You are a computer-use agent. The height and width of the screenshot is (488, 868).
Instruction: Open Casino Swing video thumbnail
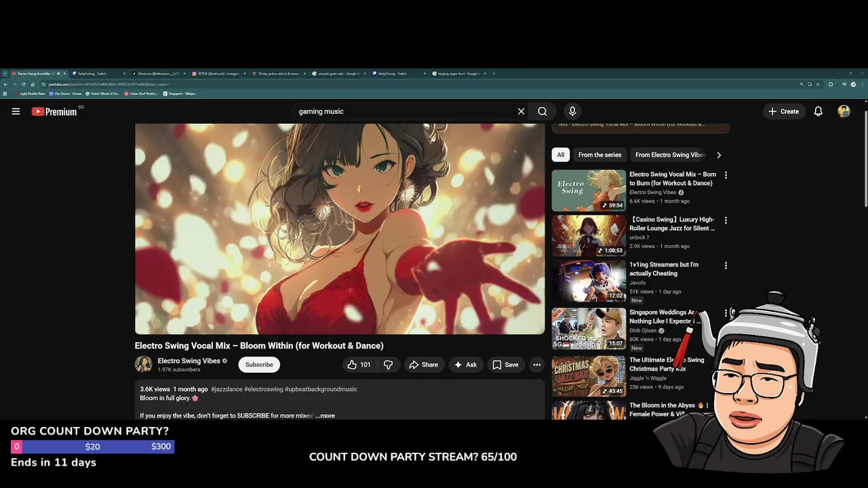click(x=589, y=236)
